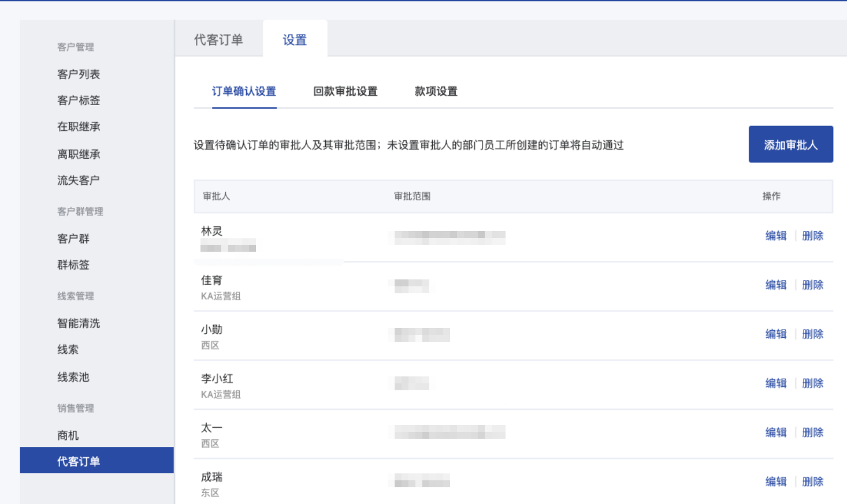
Task: Click the 审批范围 column header
Action: tap(412, 196)
